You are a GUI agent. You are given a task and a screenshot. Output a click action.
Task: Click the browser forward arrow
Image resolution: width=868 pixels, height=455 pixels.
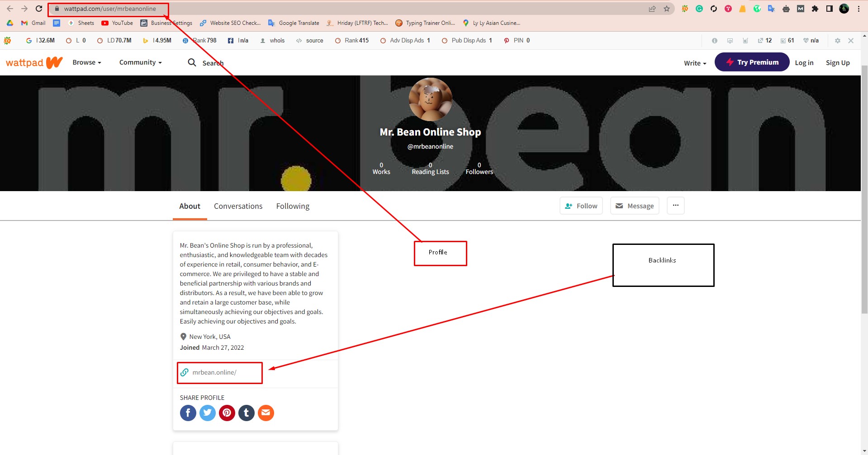pos(24,9)
